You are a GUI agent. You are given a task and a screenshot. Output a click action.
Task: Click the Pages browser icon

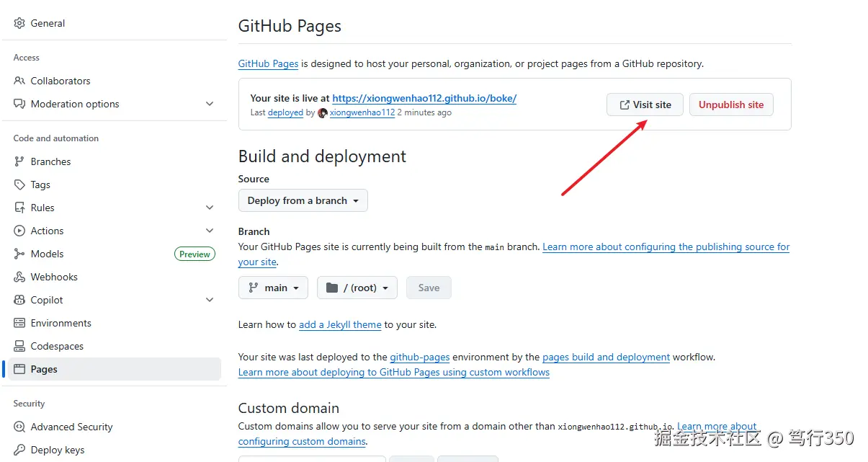(x=19, y=369)
